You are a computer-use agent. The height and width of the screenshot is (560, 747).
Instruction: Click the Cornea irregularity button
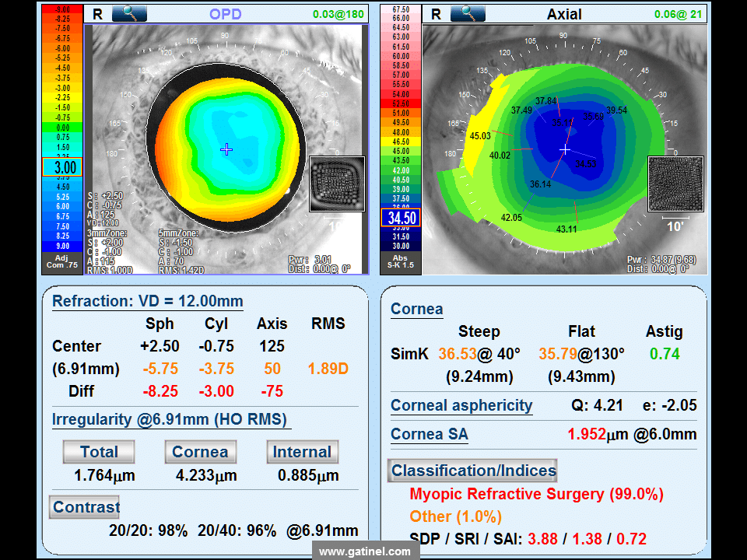tap(200, 451)
